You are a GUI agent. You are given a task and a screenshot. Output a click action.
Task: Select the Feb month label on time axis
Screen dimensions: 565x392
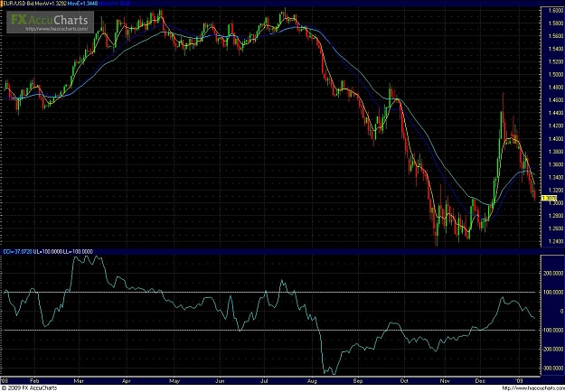(34, 381)
